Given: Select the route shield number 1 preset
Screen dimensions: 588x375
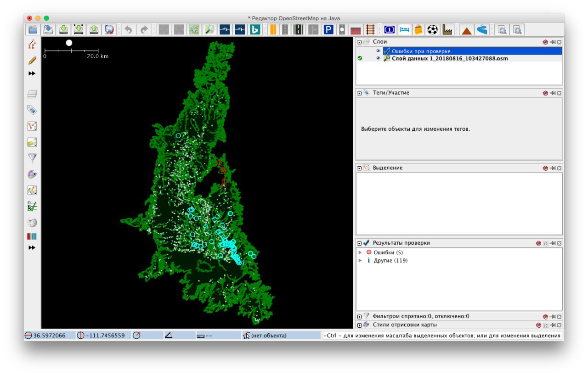Looking at the screenshot, I should 389,29.
